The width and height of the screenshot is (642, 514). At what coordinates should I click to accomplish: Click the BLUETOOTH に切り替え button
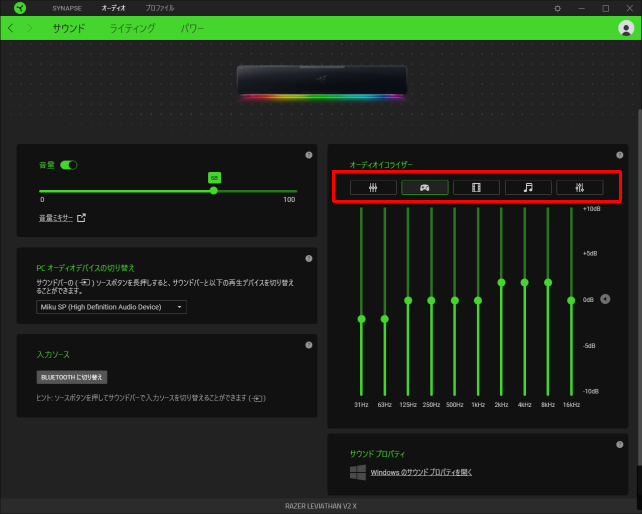coord(71,378)
